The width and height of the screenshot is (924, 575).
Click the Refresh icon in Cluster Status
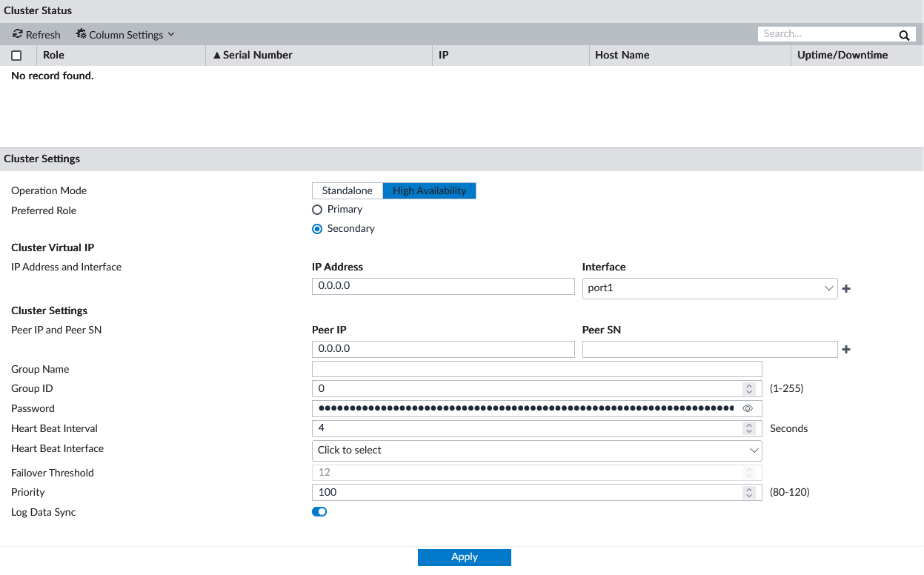pyautogui.click(x=18, y=35)
